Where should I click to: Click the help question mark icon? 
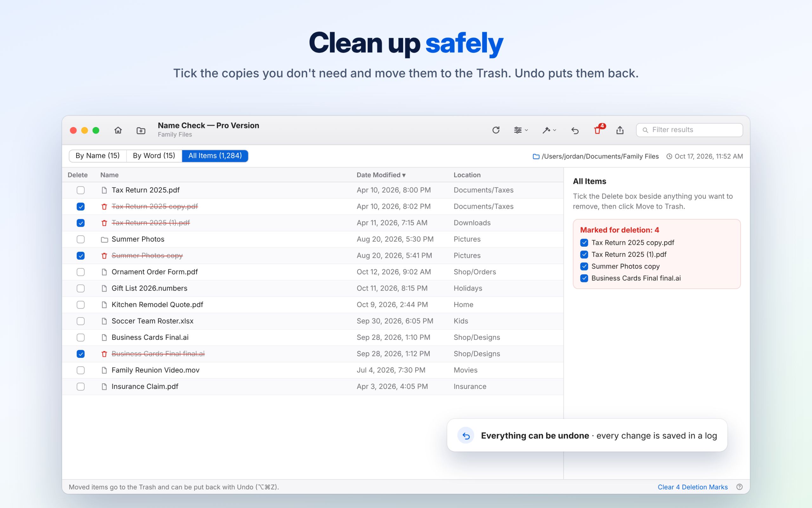[740, 487]
